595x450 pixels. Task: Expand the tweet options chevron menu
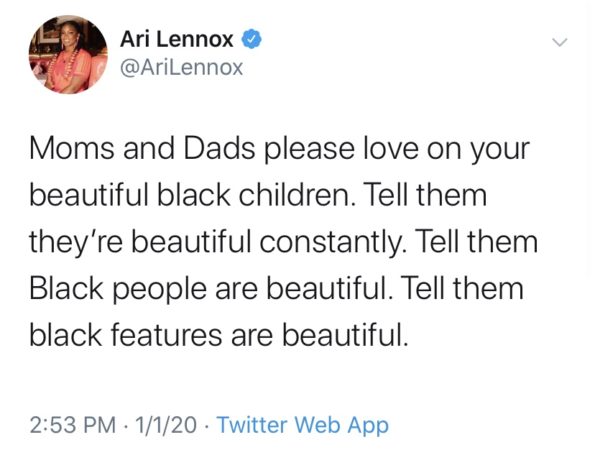[x=560, y=42]
